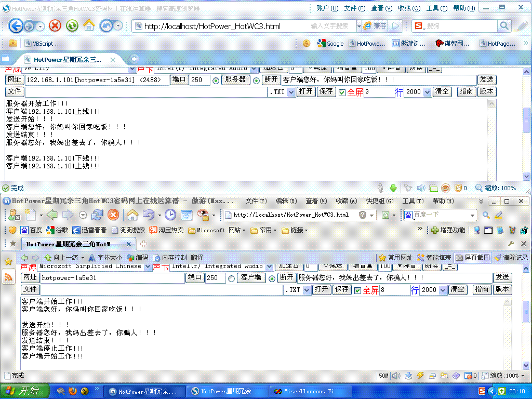Image resolution: width=532 pixels, height=399 pixels.
Task: Open a new tab in Sogou browser with the plus icon
Action: (x=135, y=59)
